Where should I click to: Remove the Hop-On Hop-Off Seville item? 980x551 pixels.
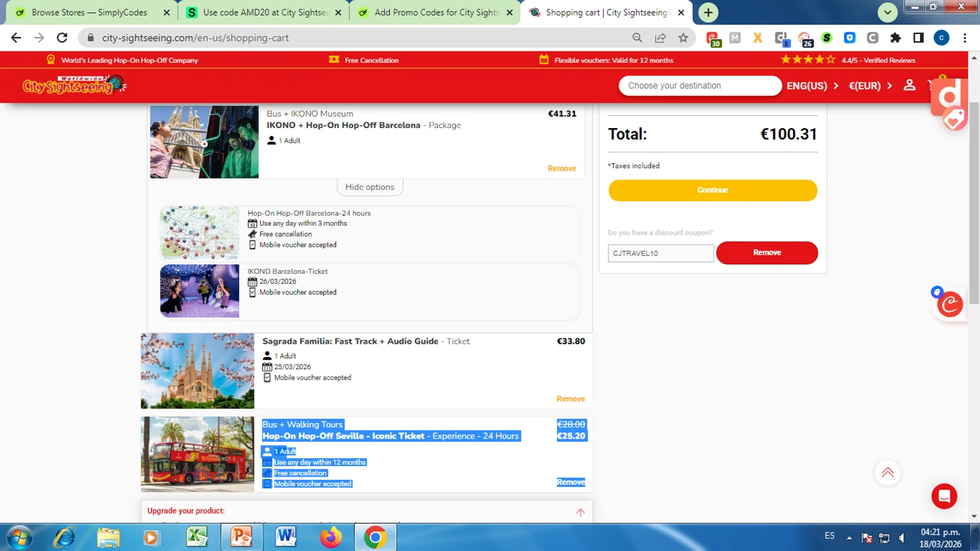570,482
